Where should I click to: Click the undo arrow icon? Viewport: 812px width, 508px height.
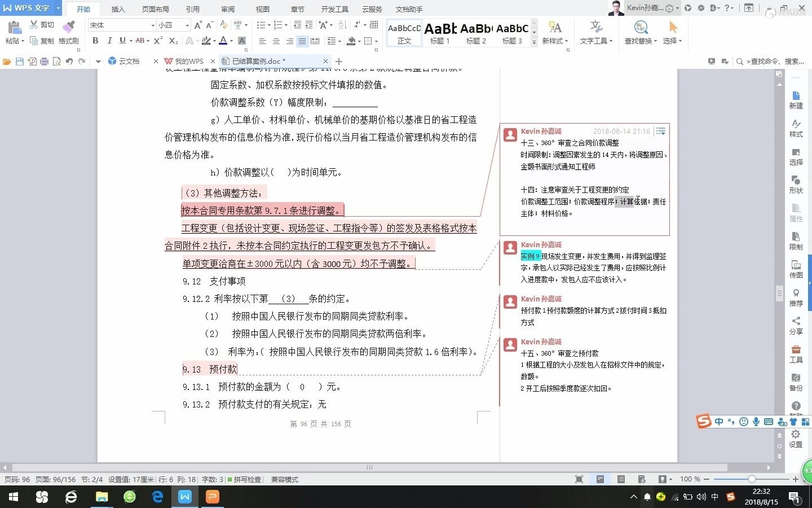(x=69, y=61)
